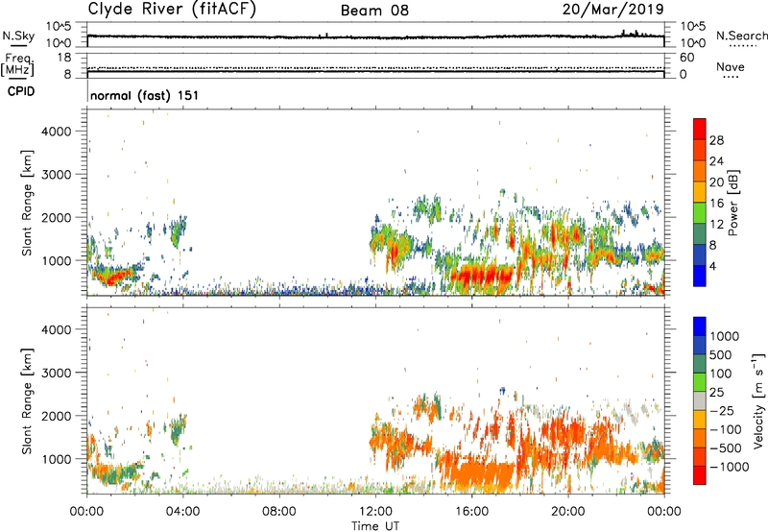The width and height of the screenshot is (768, 532).
Task: Click the '3000' tick of the power panel
Action: point(56,175)
